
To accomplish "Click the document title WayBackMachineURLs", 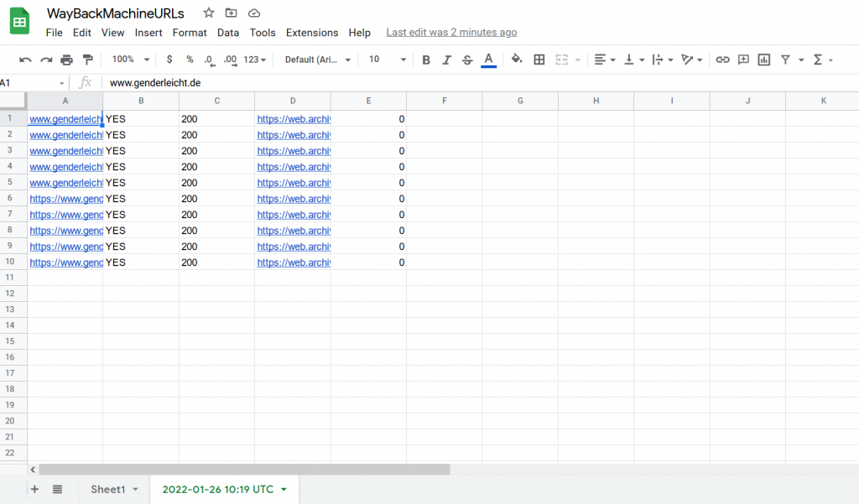I will pos(116,13).
